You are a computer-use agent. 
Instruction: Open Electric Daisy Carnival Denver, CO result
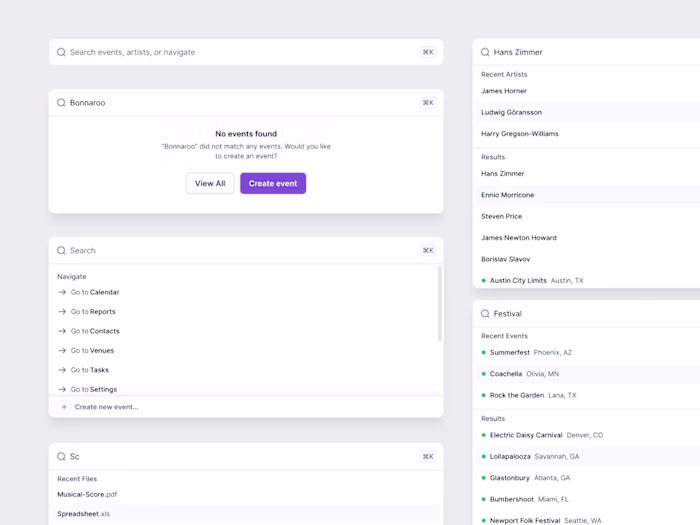[588, 435]
